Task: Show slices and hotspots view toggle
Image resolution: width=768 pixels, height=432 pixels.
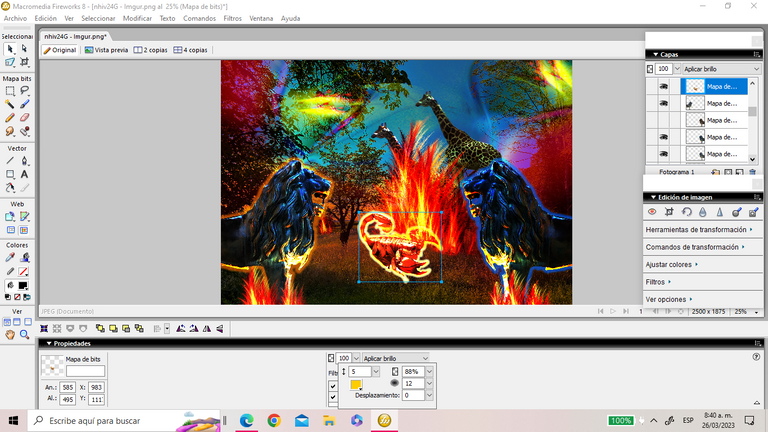Action: coord(24,230)
